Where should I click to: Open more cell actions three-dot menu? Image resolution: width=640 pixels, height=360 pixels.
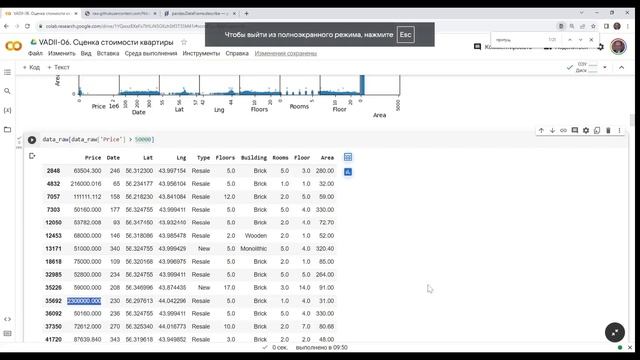pos(619,130)
